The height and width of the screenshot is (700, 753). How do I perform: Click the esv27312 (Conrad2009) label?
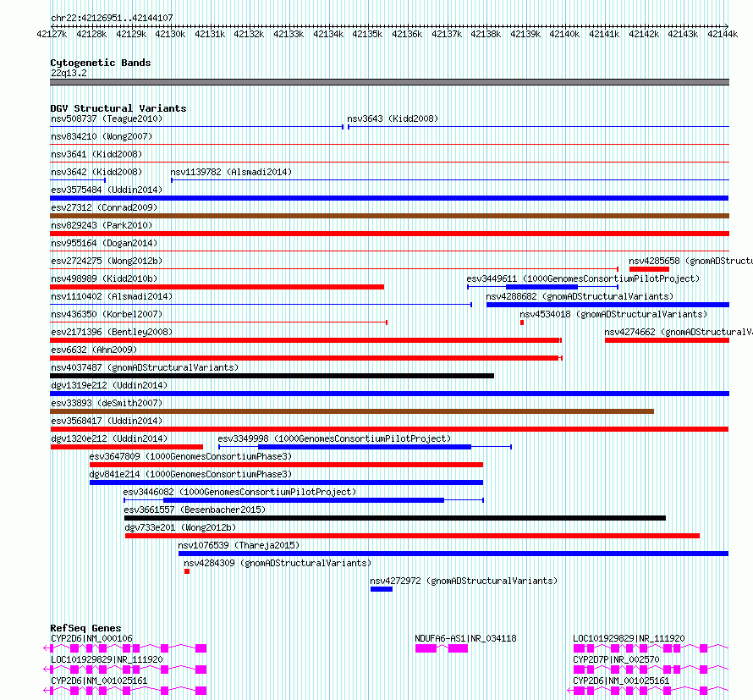tap(104, 207)
